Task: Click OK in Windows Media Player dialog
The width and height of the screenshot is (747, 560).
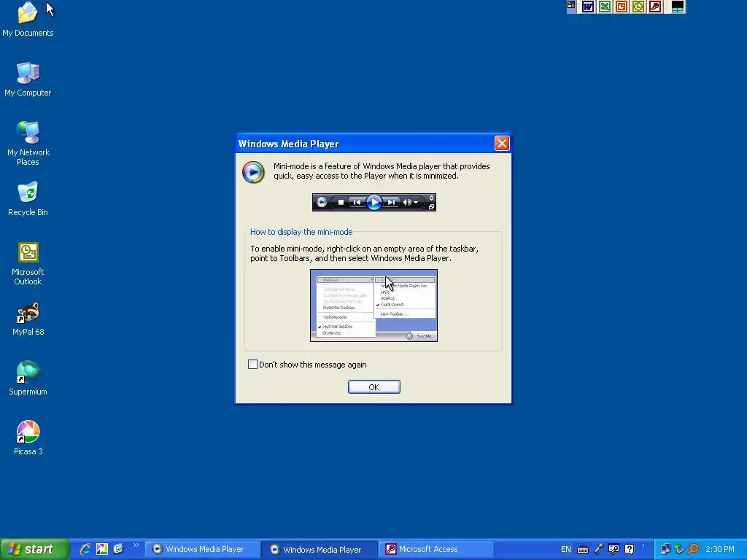Action: point(374,387)
